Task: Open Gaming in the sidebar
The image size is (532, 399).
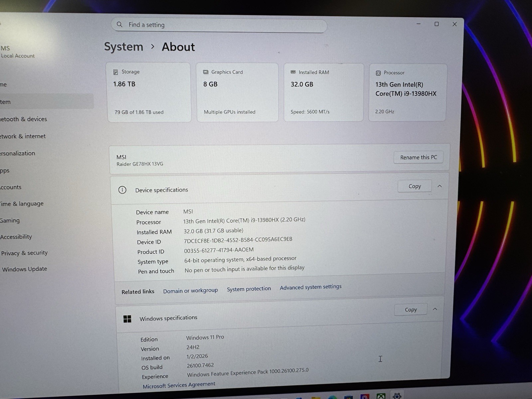Action: (x=10, y=220)
